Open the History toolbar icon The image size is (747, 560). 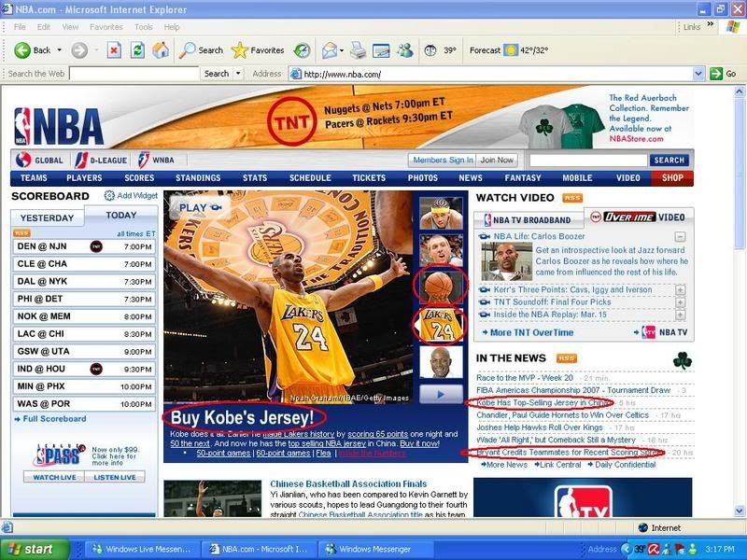301,50
